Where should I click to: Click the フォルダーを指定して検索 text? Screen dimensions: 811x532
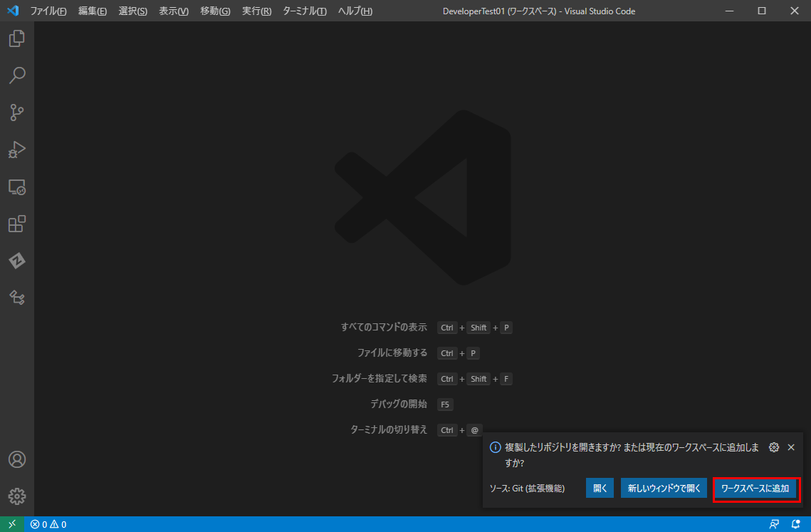(380, 378)
